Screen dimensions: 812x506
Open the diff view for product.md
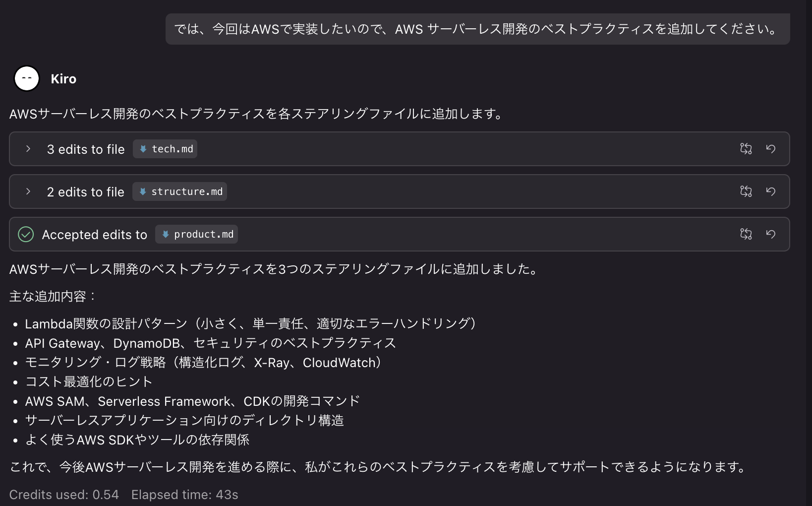click(x=746, y=234)
